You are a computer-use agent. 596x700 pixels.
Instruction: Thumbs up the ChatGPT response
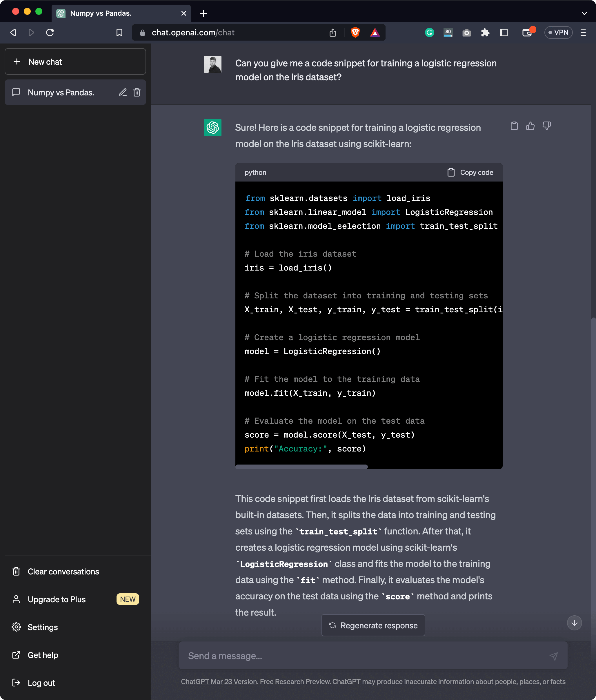(x=530, y=126)
